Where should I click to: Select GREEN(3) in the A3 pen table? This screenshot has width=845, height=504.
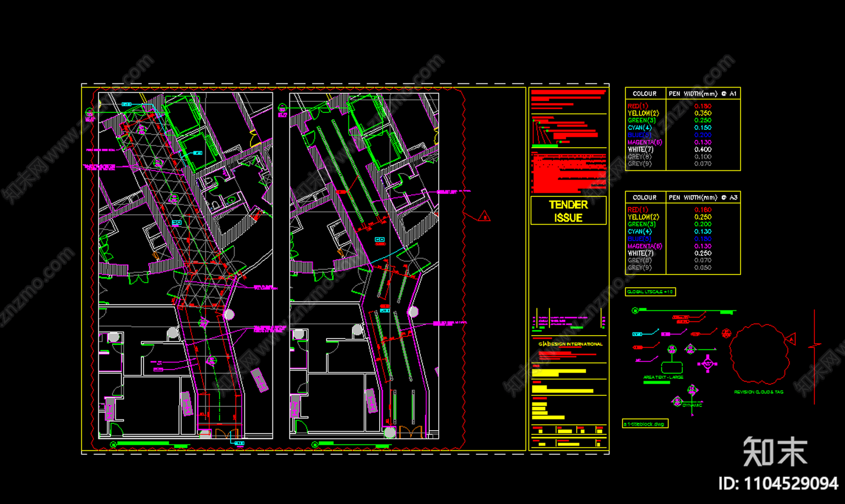click(642, 224)
